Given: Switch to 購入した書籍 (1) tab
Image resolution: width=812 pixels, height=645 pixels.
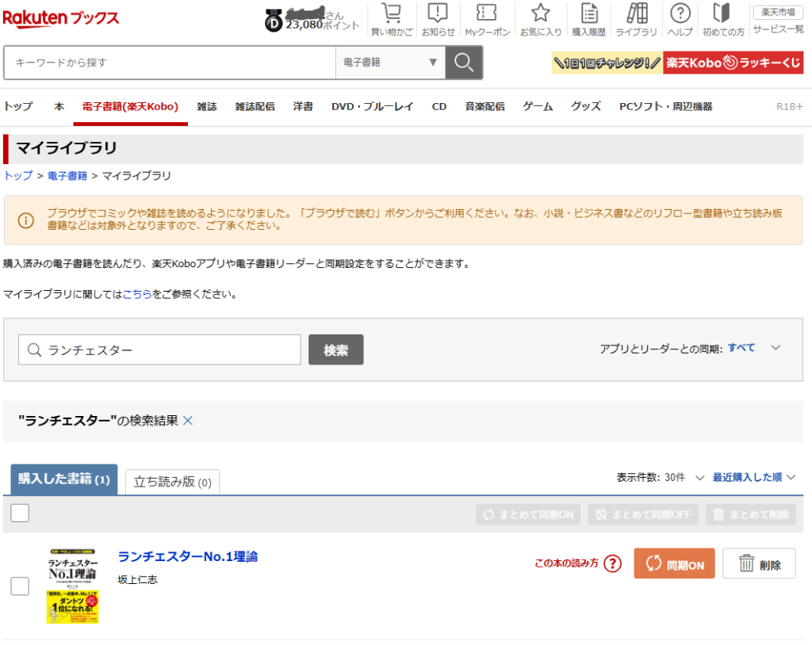Looking at the screenshot, I should (64, 479).
